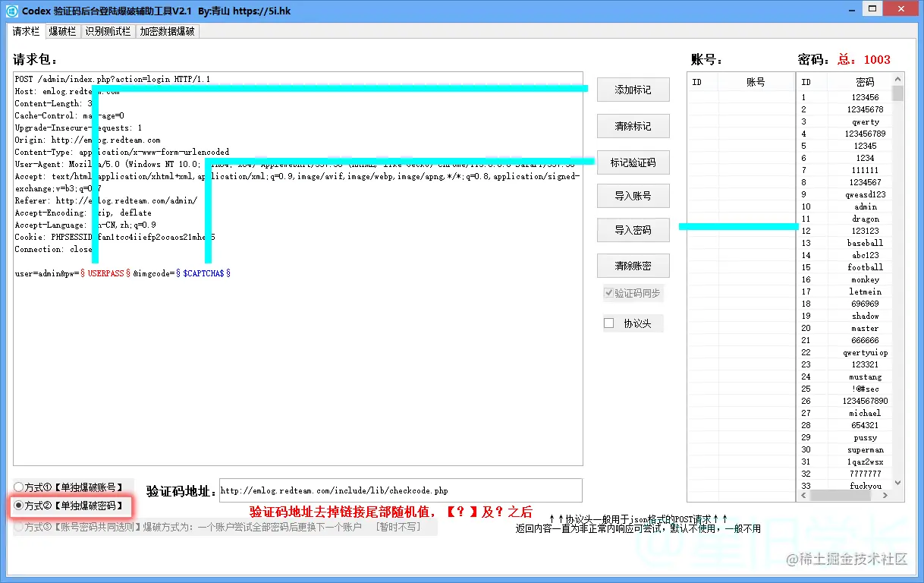Screen dimensions: 924x583
Task: Enable the 协议头 checkbox
Action: click(x=608, y=323)
